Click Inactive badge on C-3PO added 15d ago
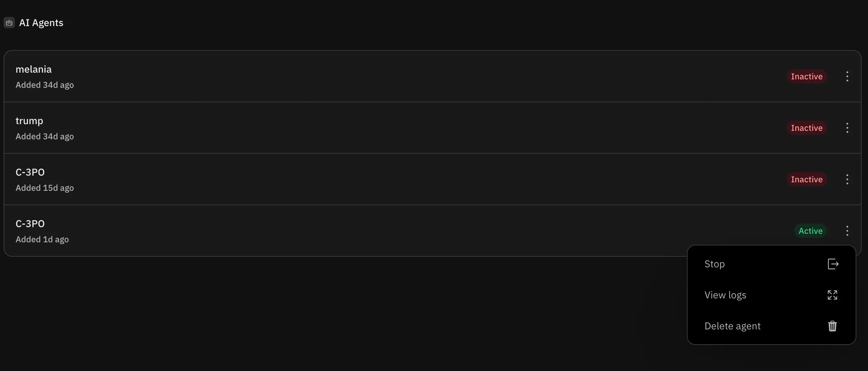 [807, 180]
